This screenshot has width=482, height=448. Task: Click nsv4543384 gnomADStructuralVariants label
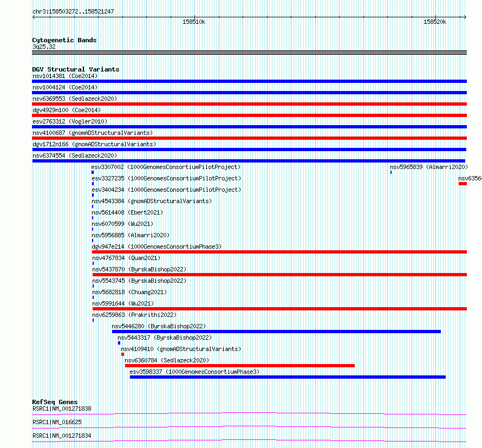click(x=152, y=201)
